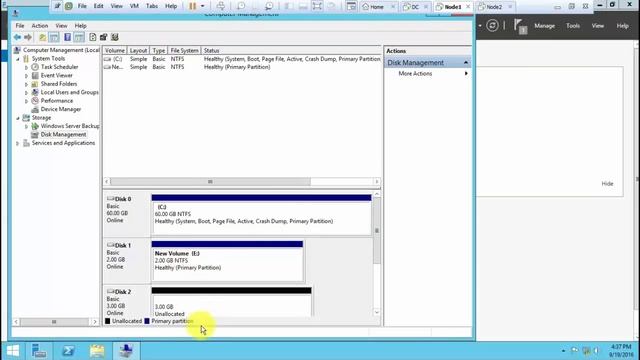Click the volume list horizontal scrollbar thumb
640x360 pixels.
tap(210, 182)
